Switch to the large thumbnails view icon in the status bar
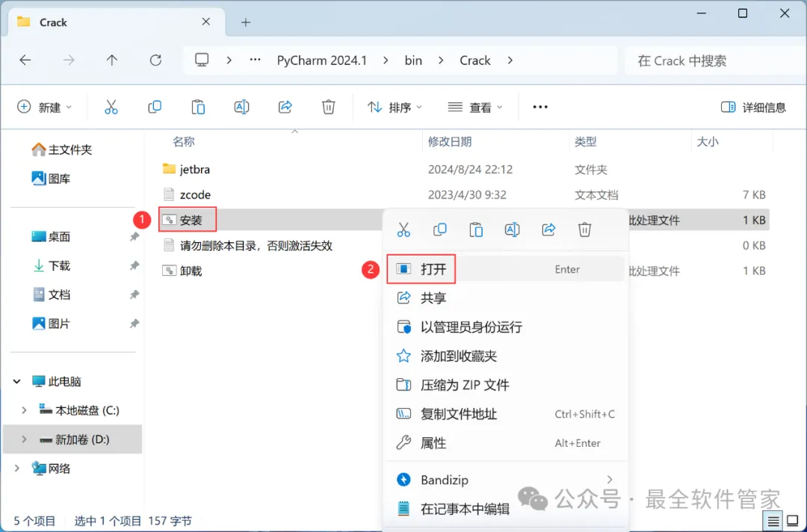 (x=793, y=522)
